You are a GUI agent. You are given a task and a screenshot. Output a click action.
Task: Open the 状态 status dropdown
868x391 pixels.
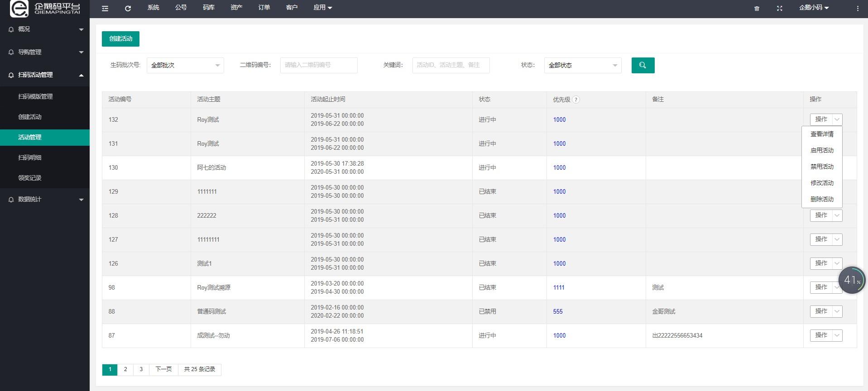pyautogui.click(x=583, y=65)
